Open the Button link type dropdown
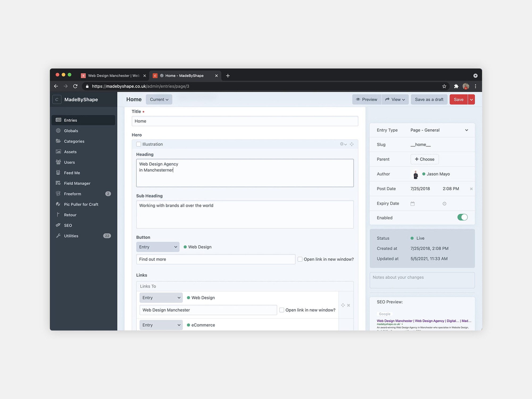The width and height of the screenshot is (532, 399). pos(157,247)
